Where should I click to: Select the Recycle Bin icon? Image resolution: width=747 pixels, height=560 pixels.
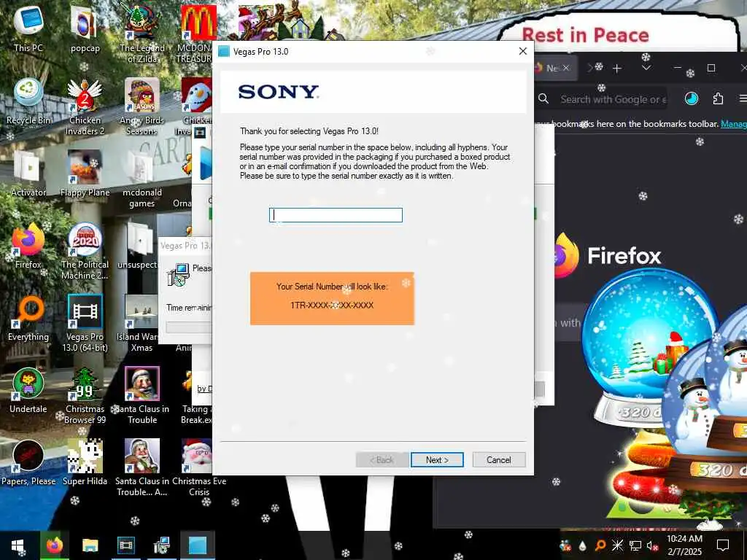[x=28, y=101]
